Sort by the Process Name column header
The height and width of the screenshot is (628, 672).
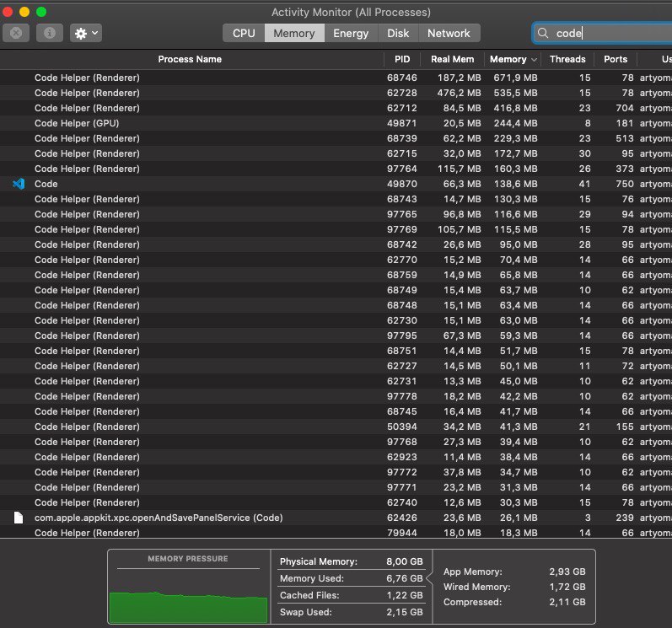coord(190,59)
